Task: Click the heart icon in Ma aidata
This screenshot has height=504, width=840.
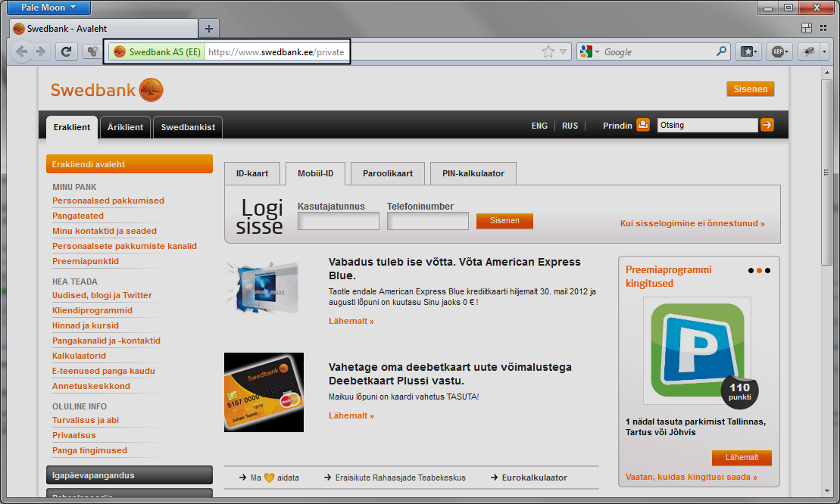Action: tap(269, 478)
